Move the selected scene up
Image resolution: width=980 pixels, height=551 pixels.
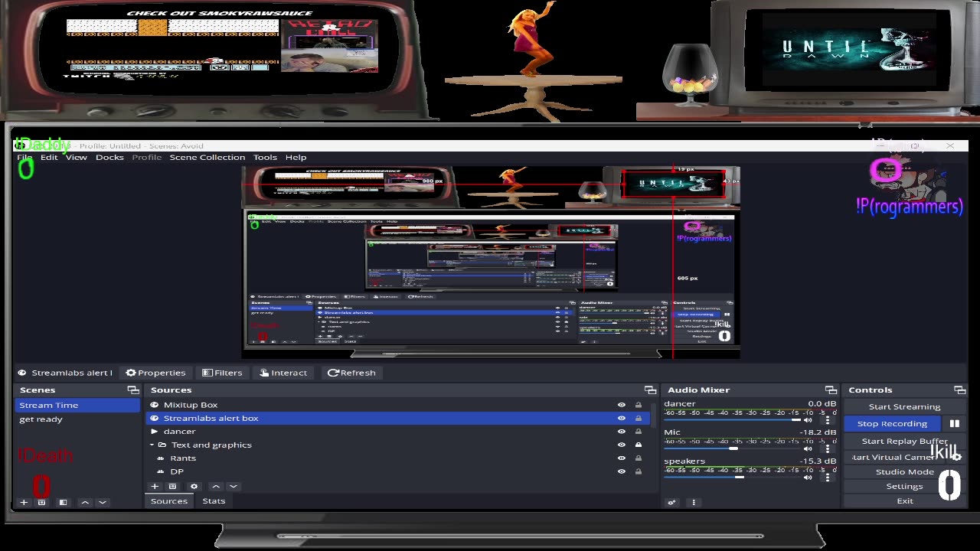85,502
